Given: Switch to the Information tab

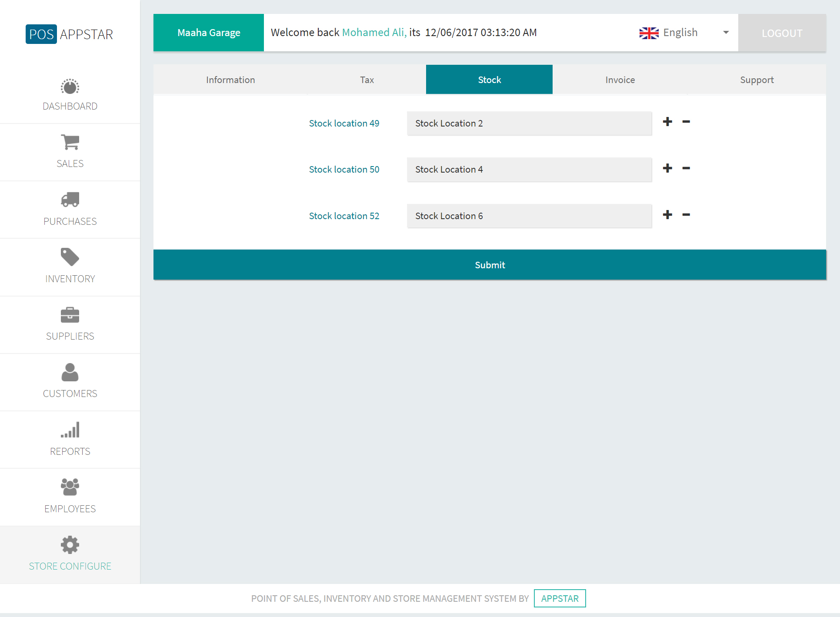Looking at the screenshot, I should (x=230, y=80).
